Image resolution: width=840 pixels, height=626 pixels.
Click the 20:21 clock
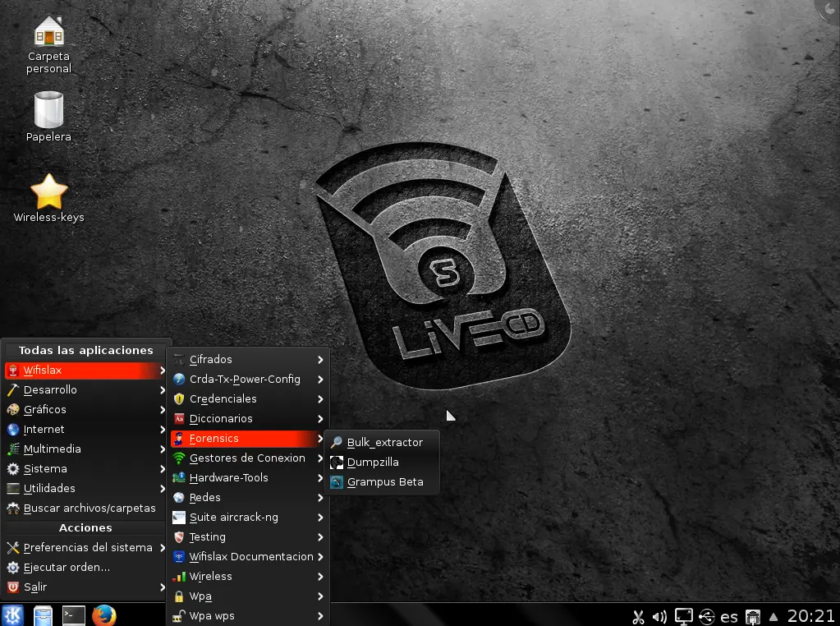[x=810, y=616]
